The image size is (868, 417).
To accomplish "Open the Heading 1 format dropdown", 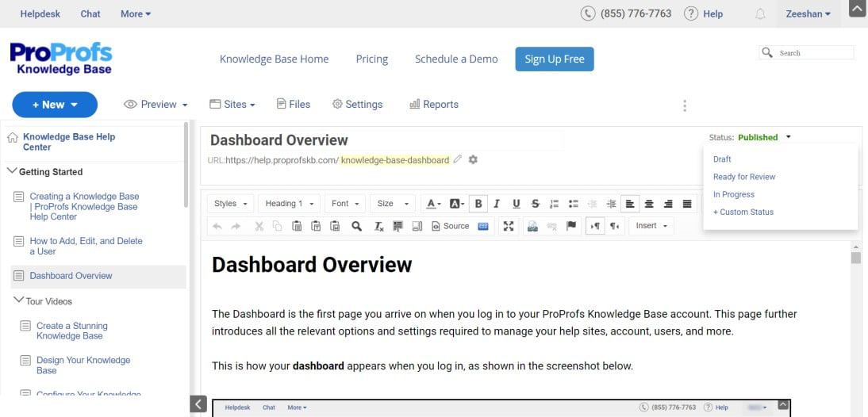I will click(x=290, y=204).
